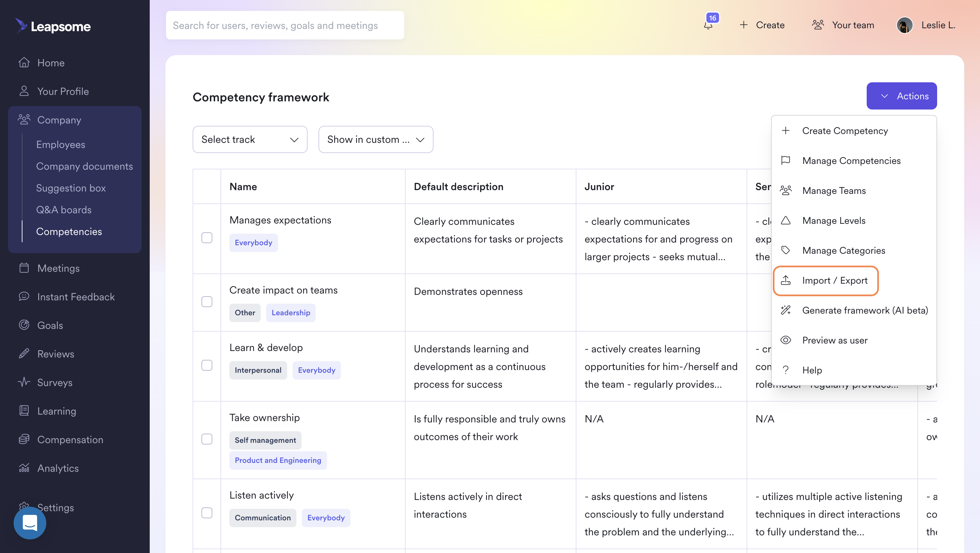
Task: Click the Your team people icon
Action: 818,25
